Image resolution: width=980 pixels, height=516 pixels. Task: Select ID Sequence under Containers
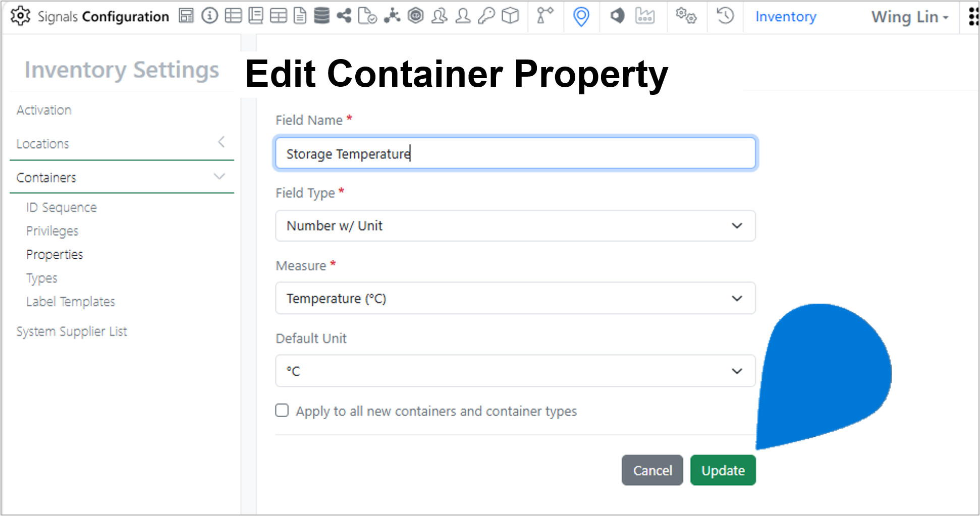[61, 207]
